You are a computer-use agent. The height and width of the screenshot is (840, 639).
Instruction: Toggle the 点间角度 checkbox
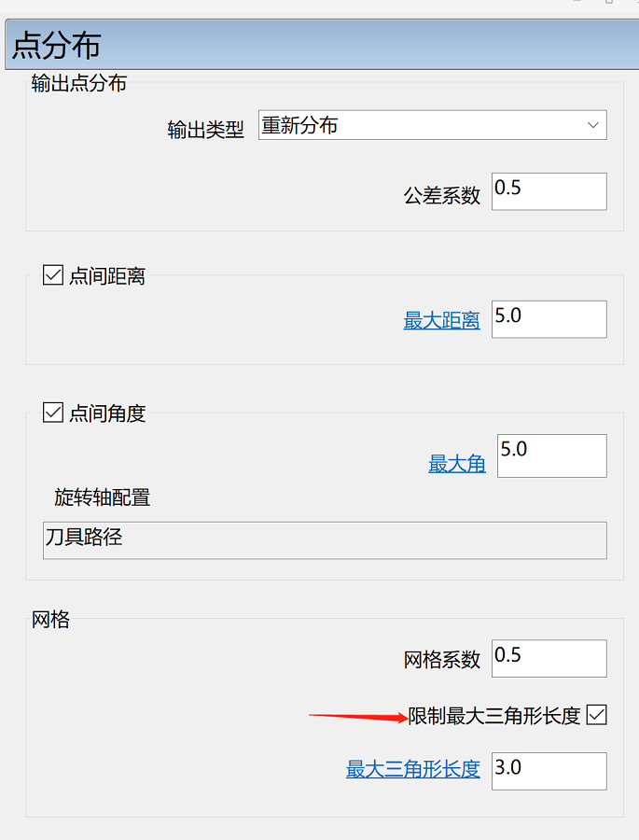click(x=53, y=413)
